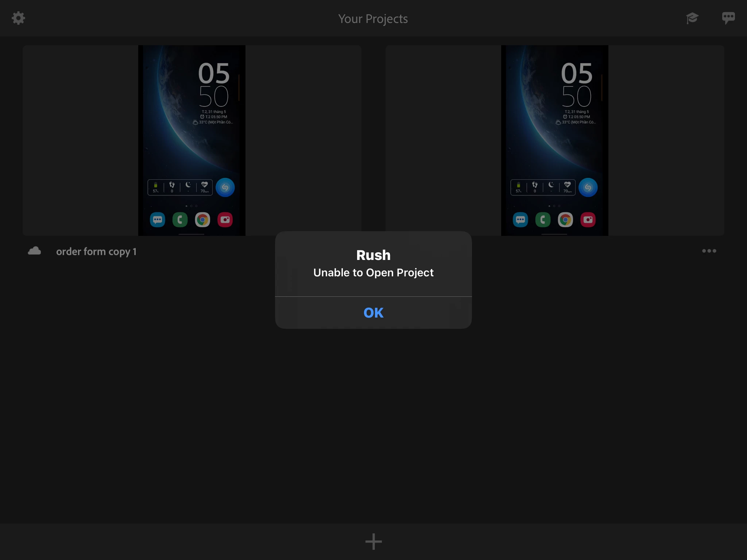The height and width of the screenshot is (560, 747).
Task: Open the feedback speech bubble icon
Action: [x=728, y=18]
